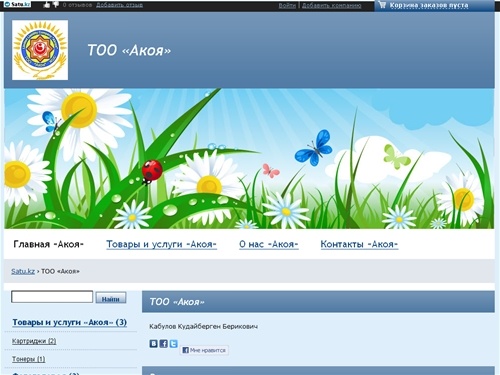Share via the Twitter icon
This screenshot has width=500, height=375.
[x=173, y=344]
